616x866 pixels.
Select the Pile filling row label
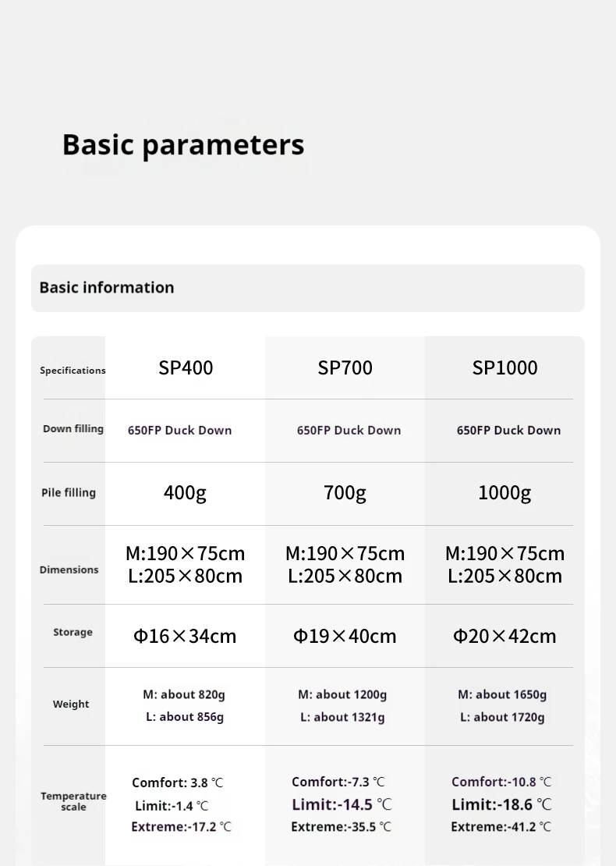pyautogui.click(x=69, y=492)
